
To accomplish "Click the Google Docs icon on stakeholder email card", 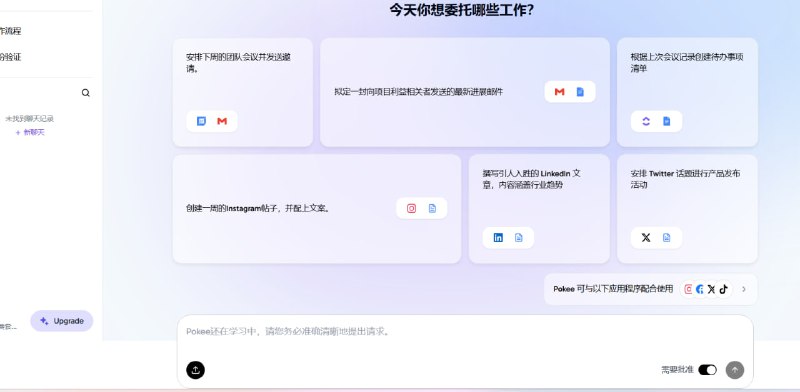I will (x=580, y=92).
